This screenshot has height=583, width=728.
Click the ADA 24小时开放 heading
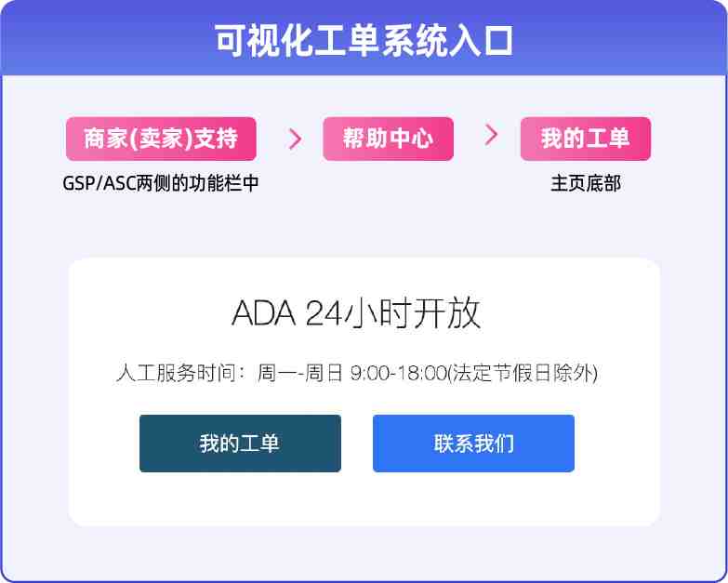[x=356, y=313]
